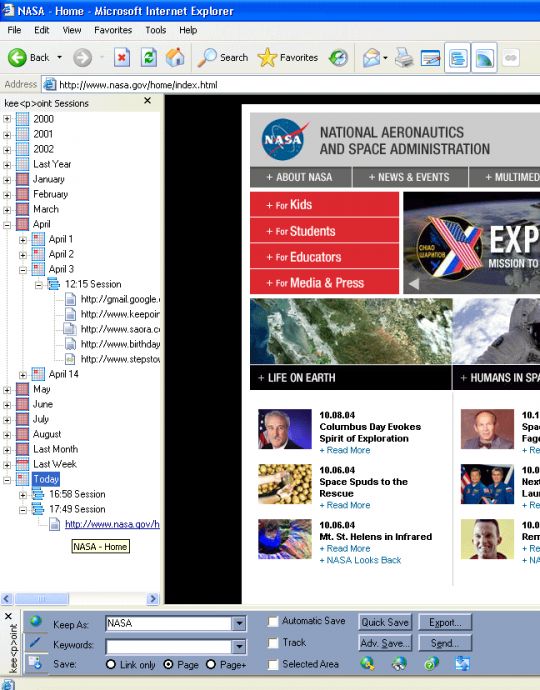Stop page loading with the red X icon
540x690 pixels.
[x=121, y=58]
